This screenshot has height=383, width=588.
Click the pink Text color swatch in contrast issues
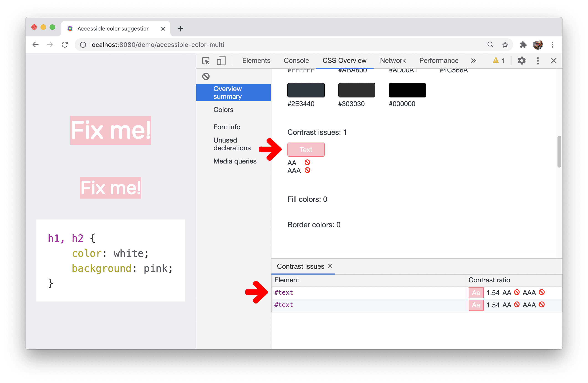306,150
